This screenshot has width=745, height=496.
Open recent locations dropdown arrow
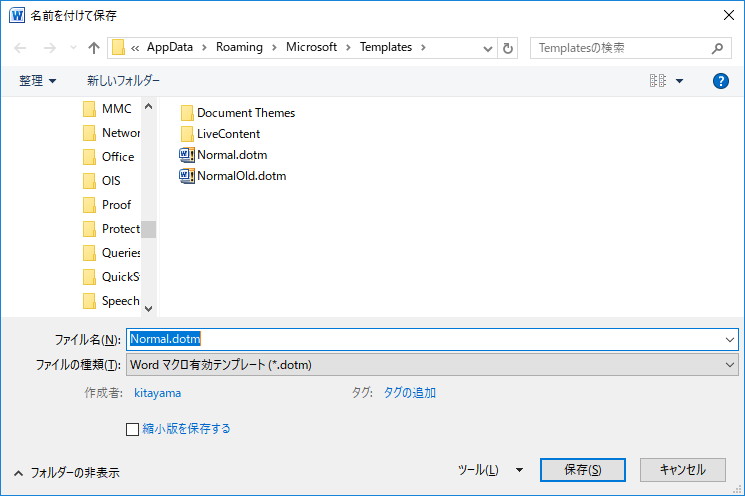pyautogui.click(x=73, y=48)
